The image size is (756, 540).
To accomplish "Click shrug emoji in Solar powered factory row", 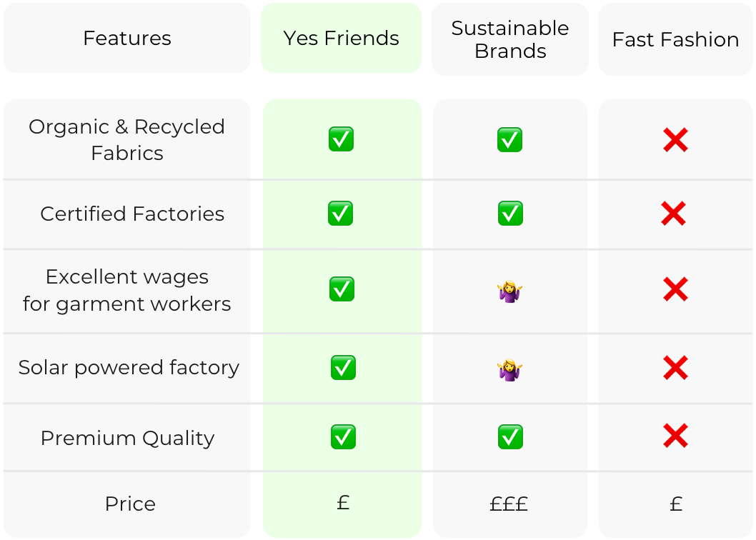I will click(x=509, y=370).
